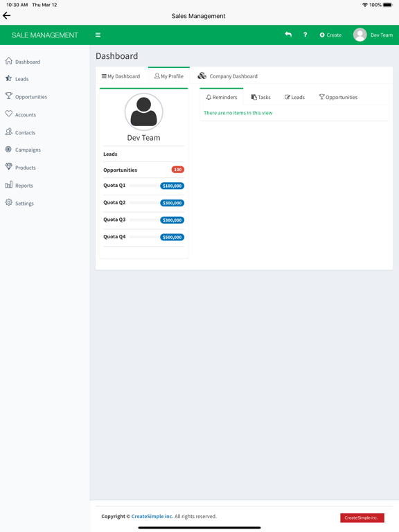Click the CreateSimple inc. copyright link
The width and height of the screenshot is (399, 532).
152,516
